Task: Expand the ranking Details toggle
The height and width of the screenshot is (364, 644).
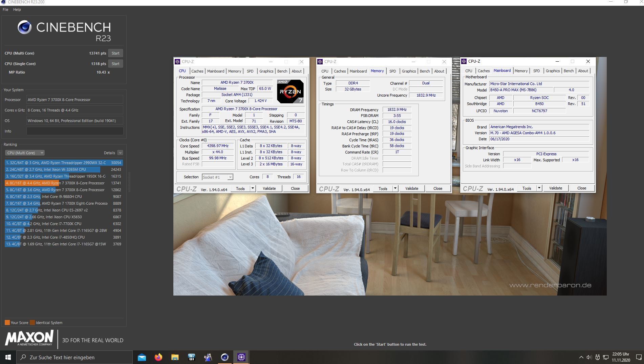Action: tap(120, 153)
